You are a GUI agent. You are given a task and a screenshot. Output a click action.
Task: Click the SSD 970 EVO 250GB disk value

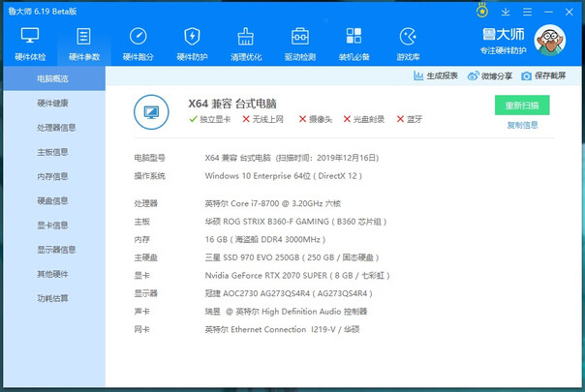tap(292, 257)
